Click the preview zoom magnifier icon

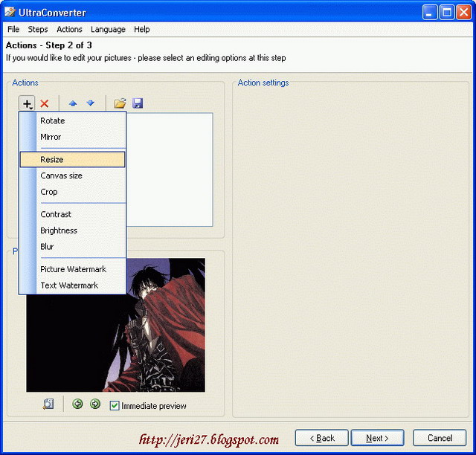pos(48,404)
